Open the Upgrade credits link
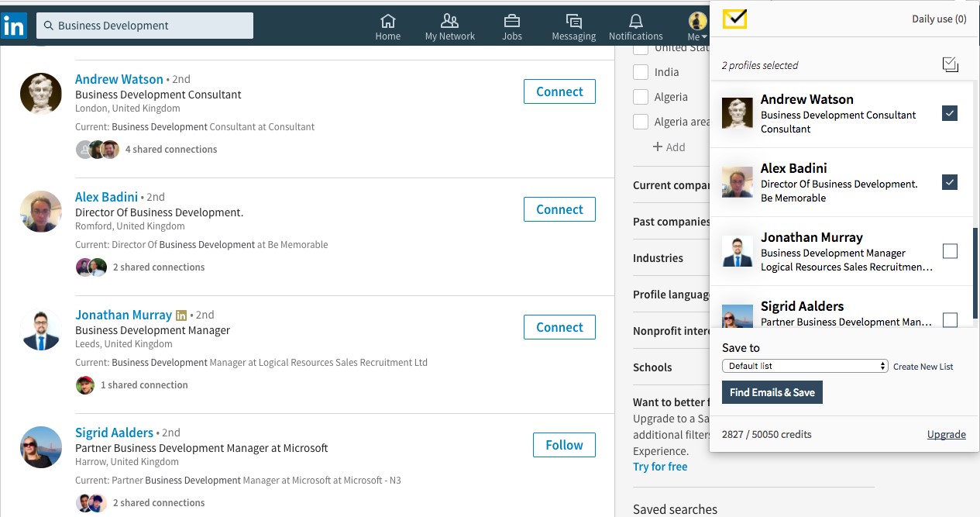Screen dimensions: 980x517 click(x=947, y=434)
